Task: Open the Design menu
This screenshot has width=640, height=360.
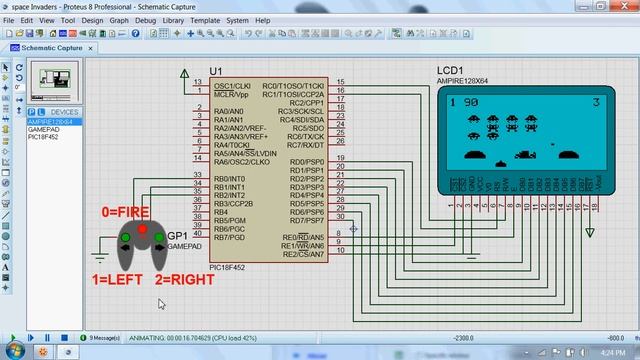Action: (92, 20)
